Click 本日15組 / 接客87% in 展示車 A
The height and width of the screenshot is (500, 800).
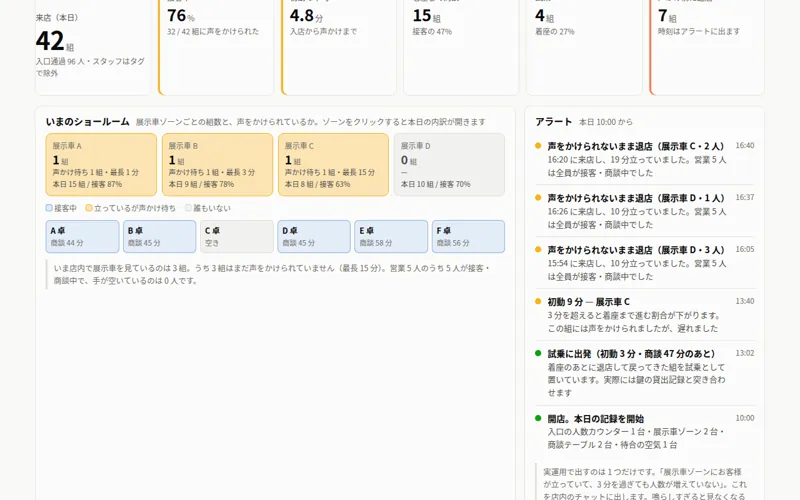[x=87, y=184]
